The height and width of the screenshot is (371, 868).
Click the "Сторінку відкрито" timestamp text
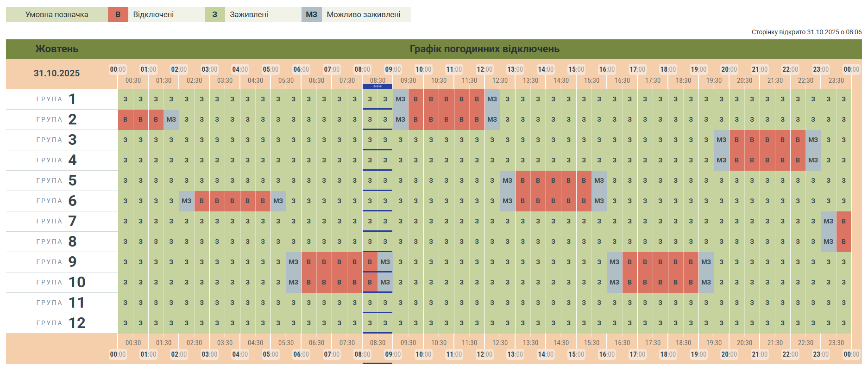[x=806, y=32]
